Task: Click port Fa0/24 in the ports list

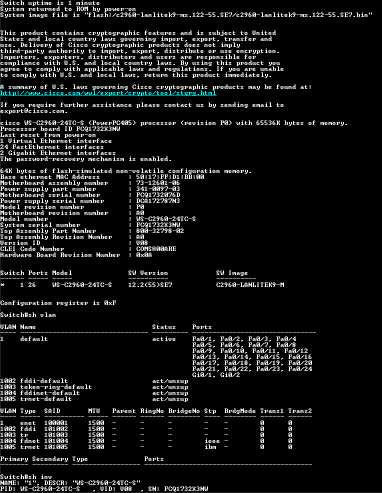Action: pos(300,369)
